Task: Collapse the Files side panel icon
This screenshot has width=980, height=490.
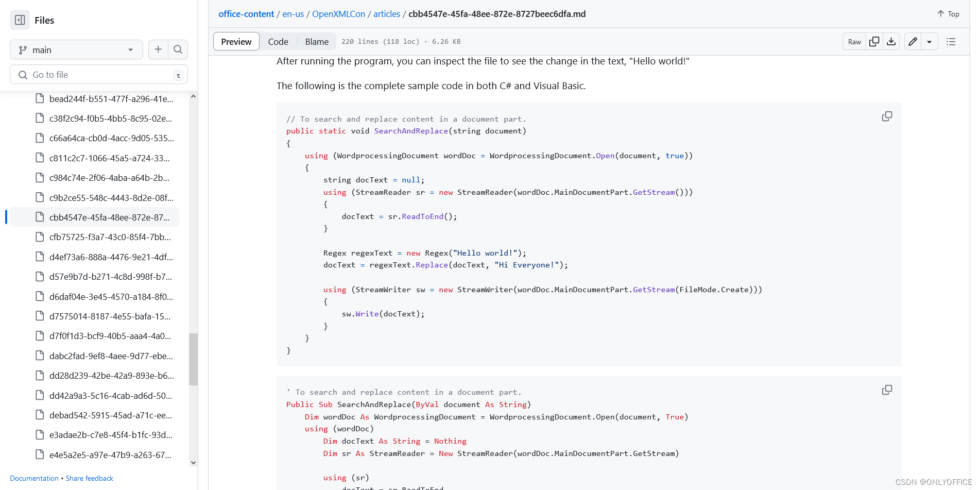Action: (x=20, y=20)
